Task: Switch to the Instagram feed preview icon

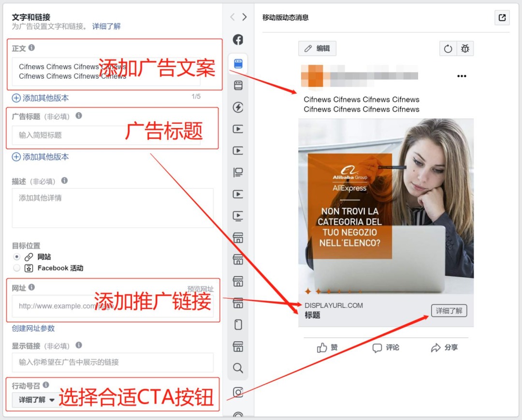Action: click(x=238, y=392)
